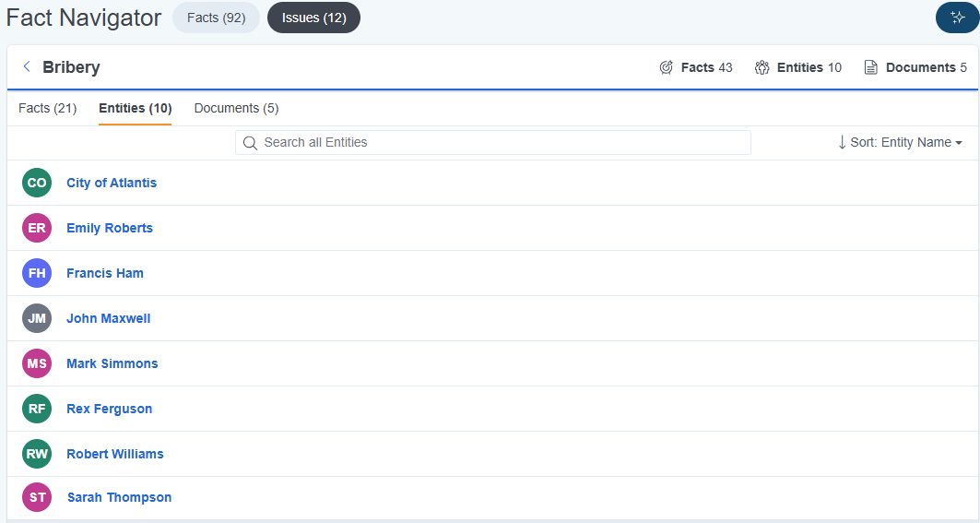
Task: Click the CO avatar for City of Atlantis
Action: coord(37,183)
